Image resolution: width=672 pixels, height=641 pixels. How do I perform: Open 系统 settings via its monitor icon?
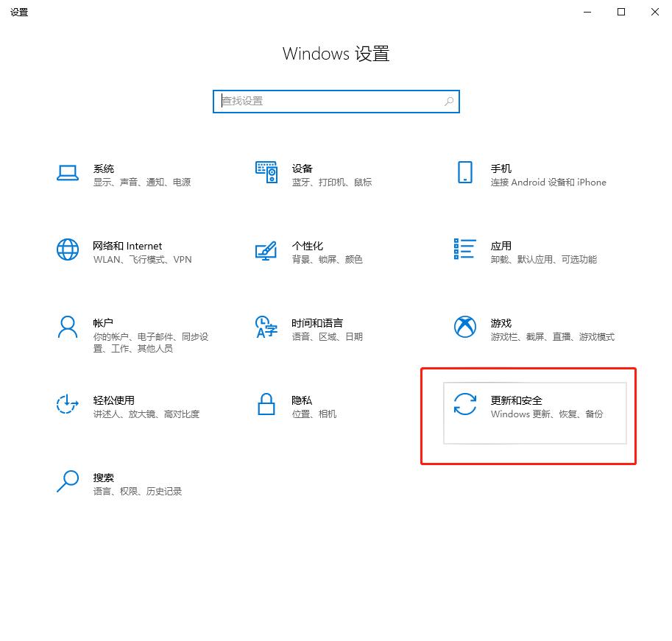coord(68,172)
